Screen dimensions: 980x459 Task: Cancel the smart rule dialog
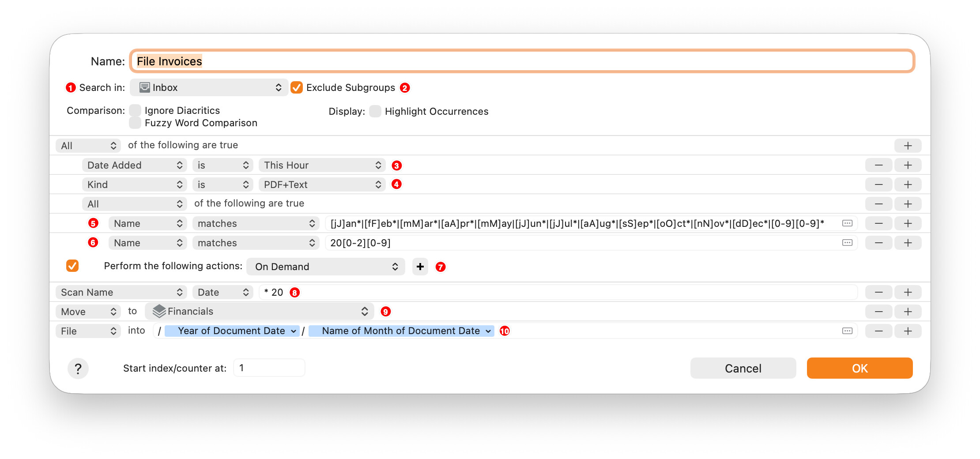point(743,368)
